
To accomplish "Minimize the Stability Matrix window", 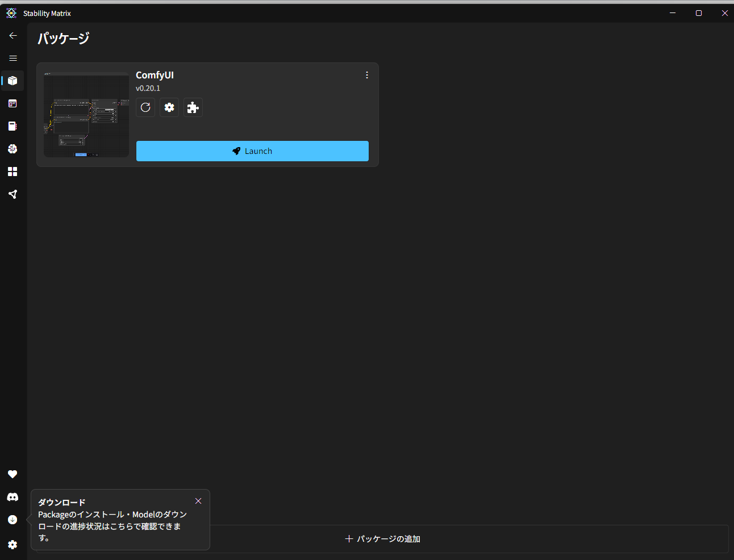I will click(673, 13).
